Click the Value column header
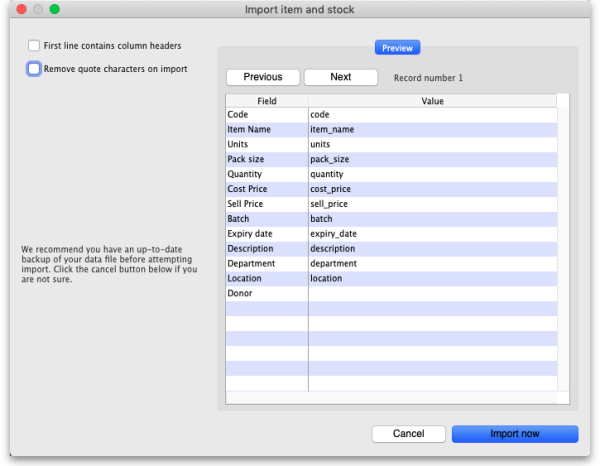This screenshot has width=600, height=466. (x=432, y=101)
